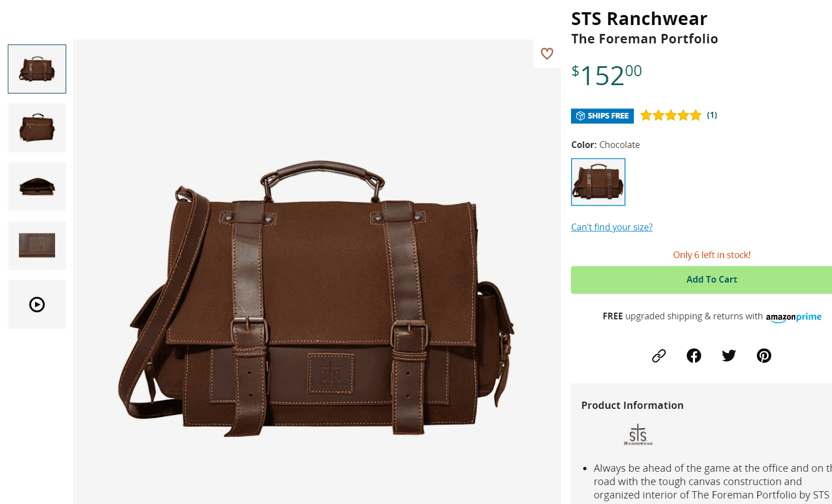Share the product on Twitter
The image size is (832, 504).
click(x=729, y=355)
